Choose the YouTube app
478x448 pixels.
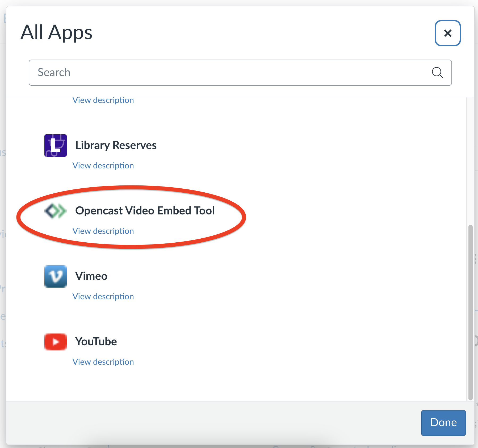pos(96,342)
